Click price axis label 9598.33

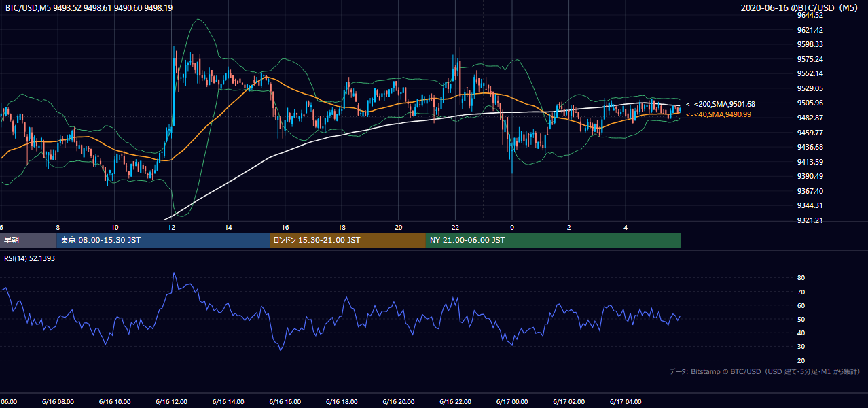point(810,44)
